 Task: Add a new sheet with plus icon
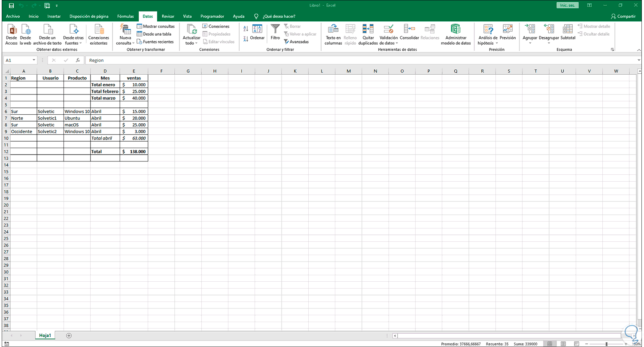[69, 335]
